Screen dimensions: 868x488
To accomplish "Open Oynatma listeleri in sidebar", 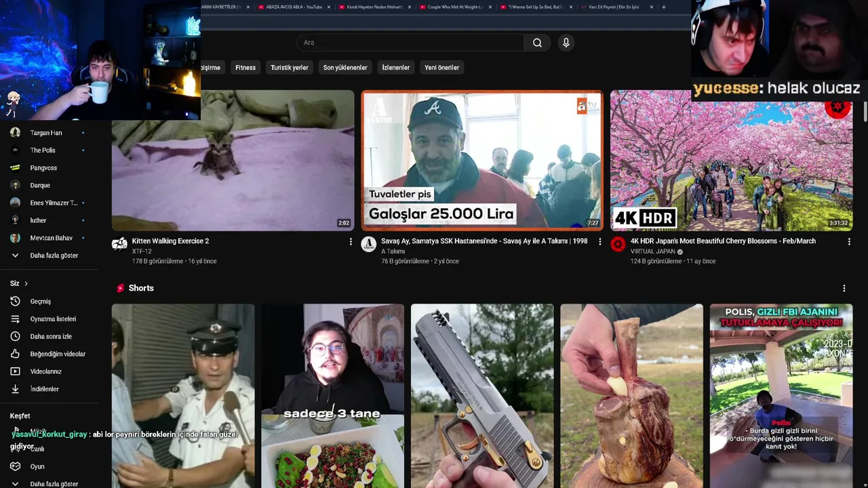I will [x=53, y=319].
